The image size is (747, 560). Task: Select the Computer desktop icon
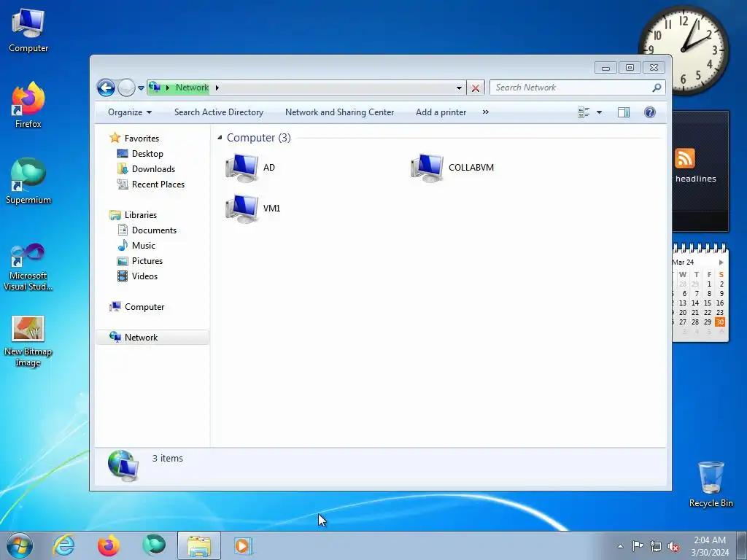pyautogui.click(x=28, y=30)
